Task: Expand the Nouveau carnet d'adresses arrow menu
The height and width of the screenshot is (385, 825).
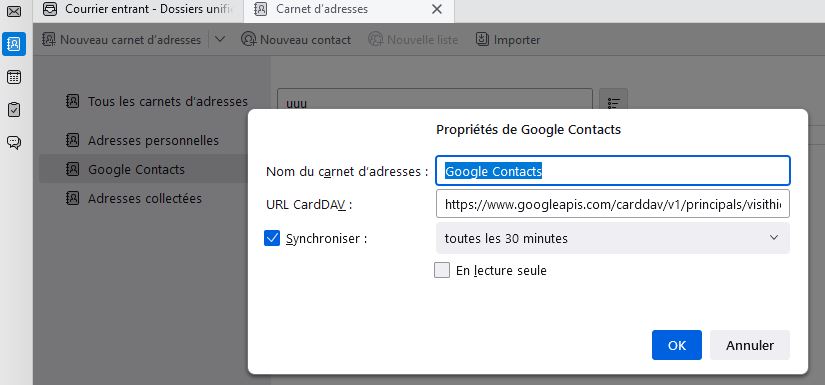Action: 220,39
